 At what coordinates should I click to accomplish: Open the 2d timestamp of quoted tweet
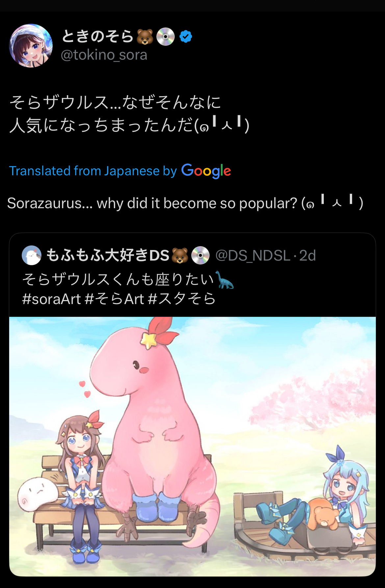(x=308, y=256)
